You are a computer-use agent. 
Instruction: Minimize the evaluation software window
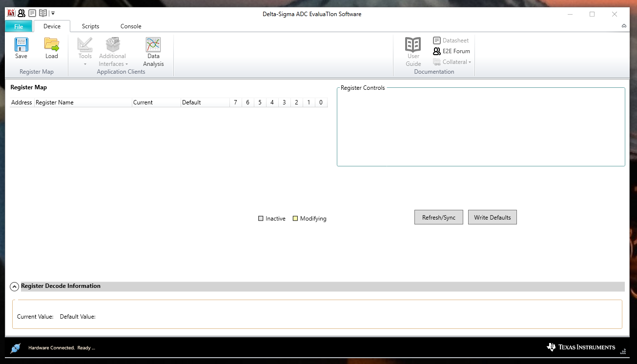coord(570,14)
